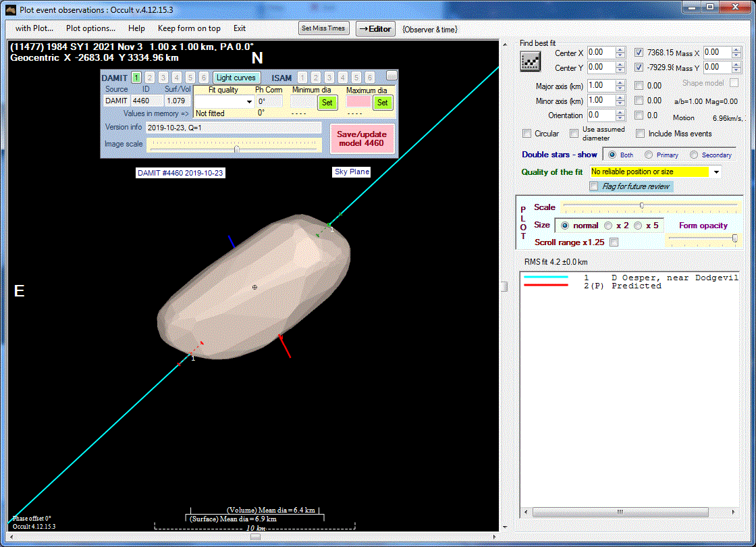
Task: Click the Exit menu item
Action: 240,28
